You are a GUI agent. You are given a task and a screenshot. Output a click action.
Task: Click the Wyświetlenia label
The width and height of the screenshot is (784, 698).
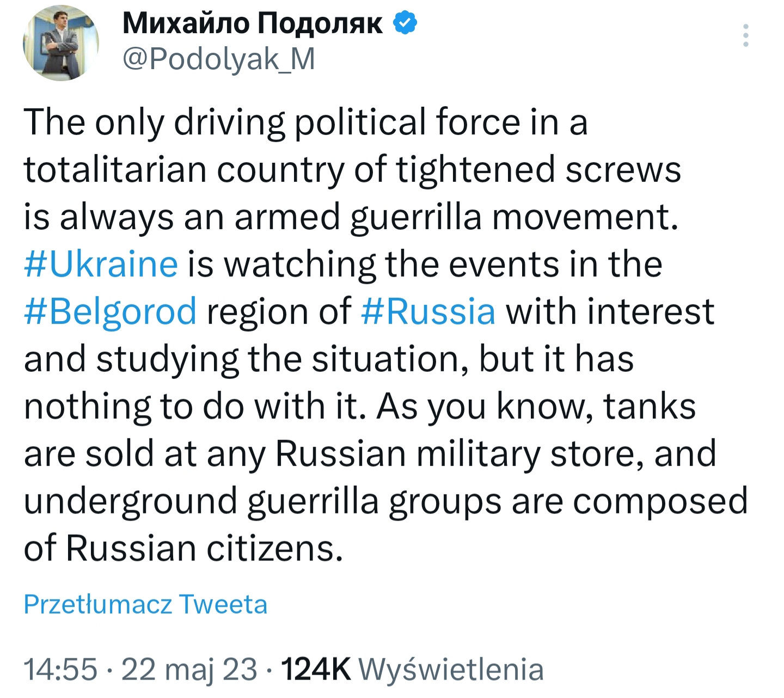(x=452, y=669)
